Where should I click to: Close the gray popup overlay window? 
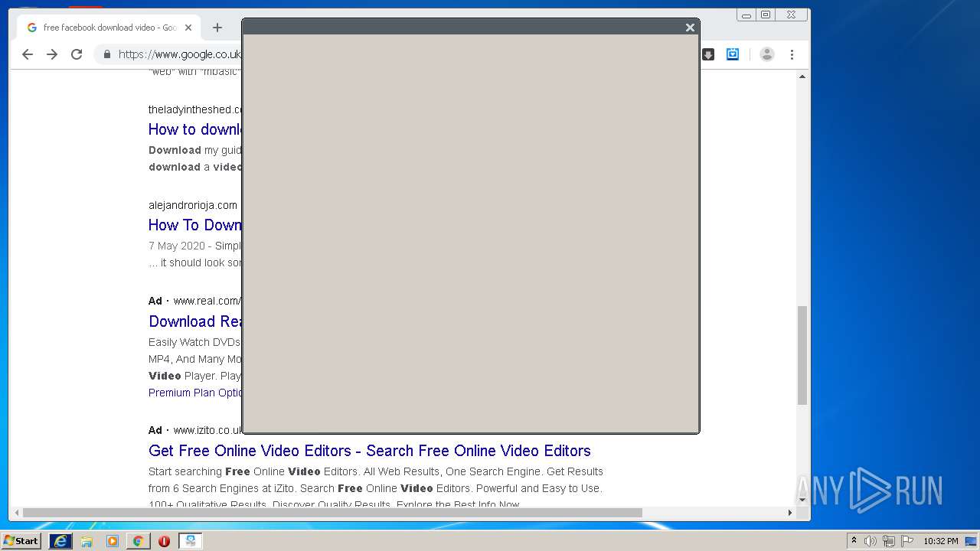click(x=690, y=28)
